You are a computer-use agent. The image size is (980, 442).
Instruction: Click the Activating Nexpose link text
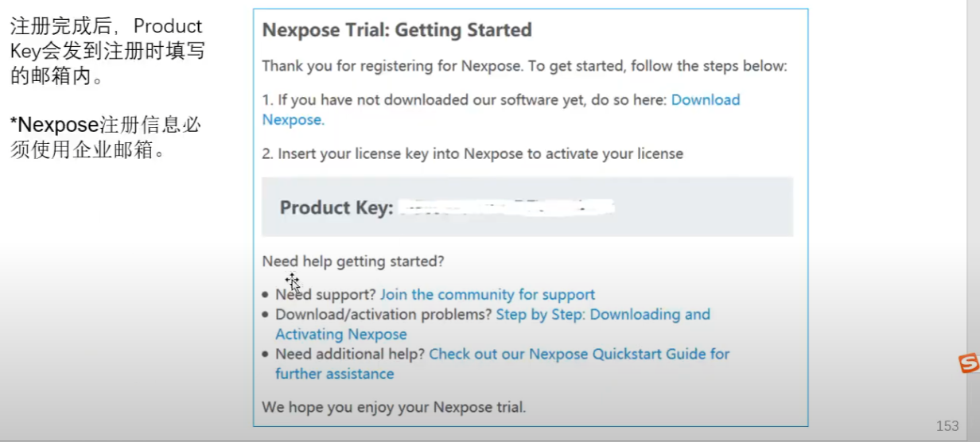point(341,335)
